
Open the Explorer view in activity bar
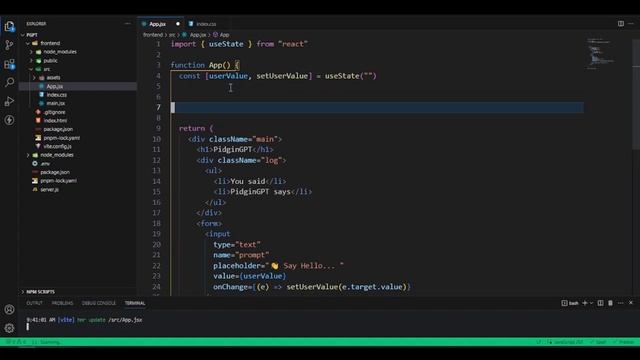point(9,27)
